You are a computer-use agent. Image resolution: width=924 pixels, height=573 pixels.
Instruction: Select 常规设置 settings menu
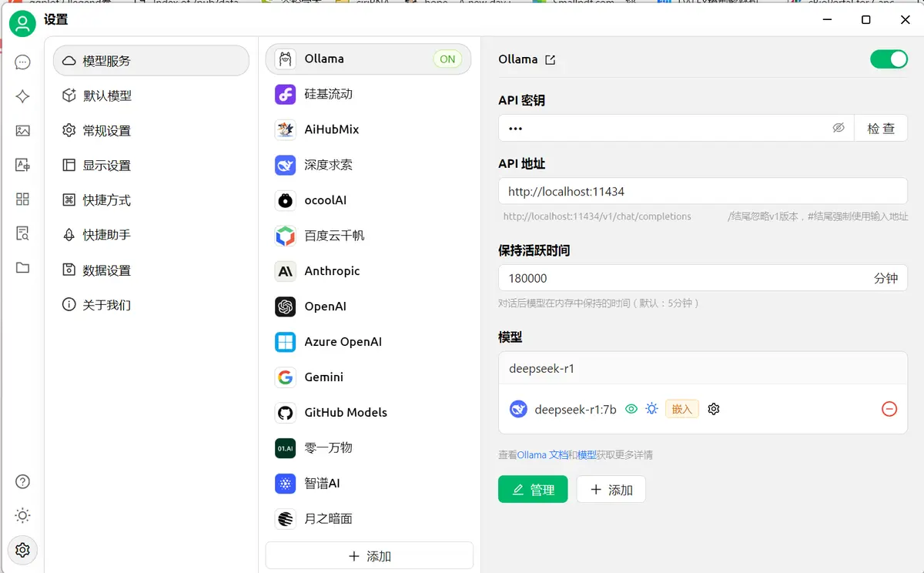151,131
